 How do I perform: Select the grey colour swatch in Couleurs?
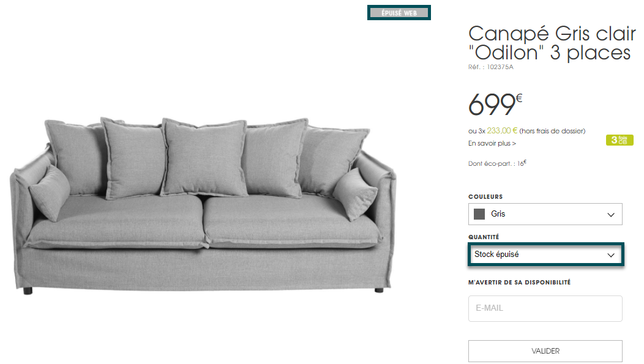(x=479, y=214)
